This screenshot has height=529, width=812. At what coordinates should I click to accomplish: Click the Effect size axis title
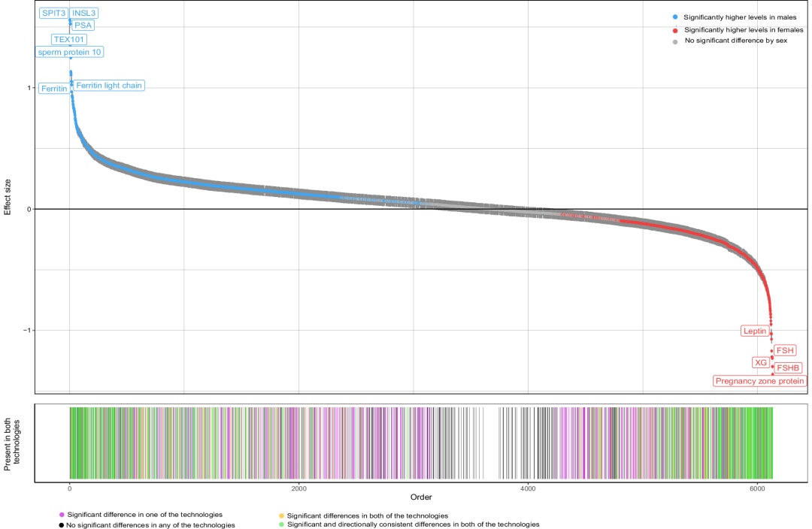[x=8, y=197]
